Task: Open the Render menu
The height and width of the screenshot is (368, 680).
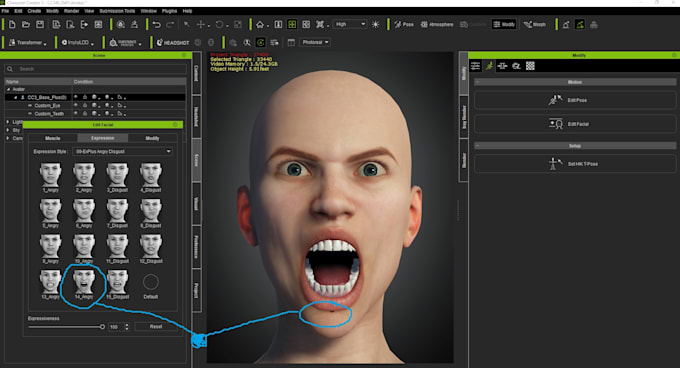Action: tap(72, 11)
